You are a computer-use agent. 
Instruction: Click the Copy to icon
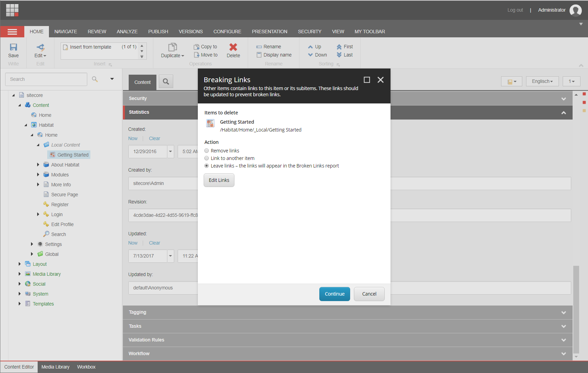pos(196,47)
